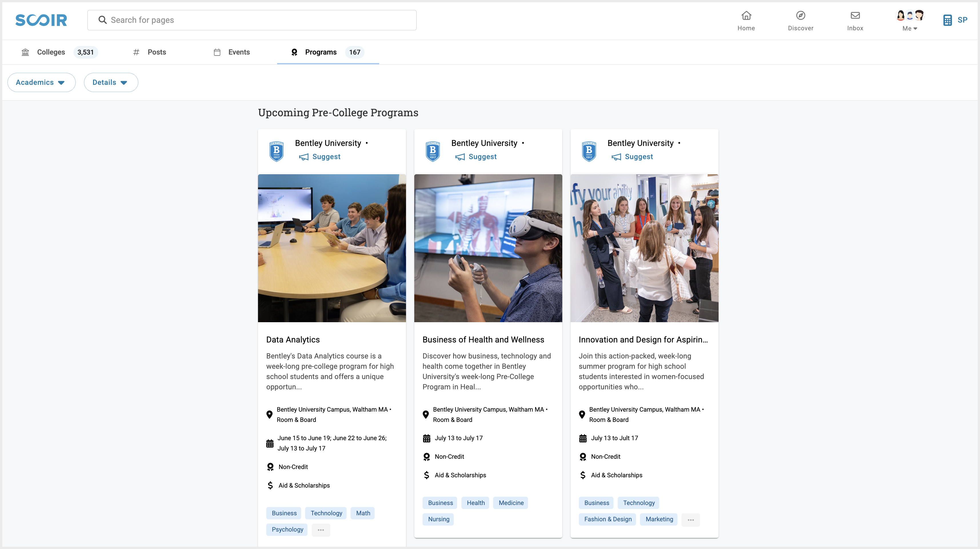The height and width of the screenshot is (549, 980).
Task: Show more tags on Innovation and Design card
Action: (x=691, y=519)
